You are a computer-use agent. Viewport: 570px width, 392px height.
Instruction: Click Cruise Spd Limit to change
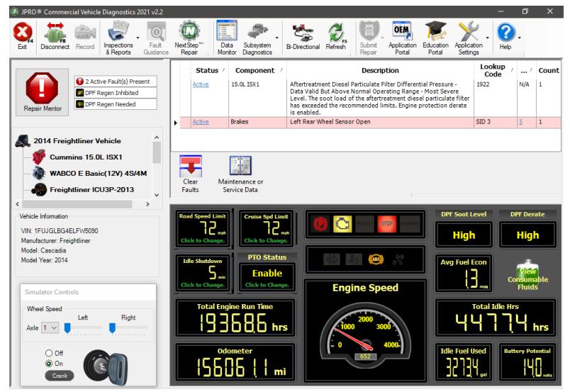tap(266, 228)
